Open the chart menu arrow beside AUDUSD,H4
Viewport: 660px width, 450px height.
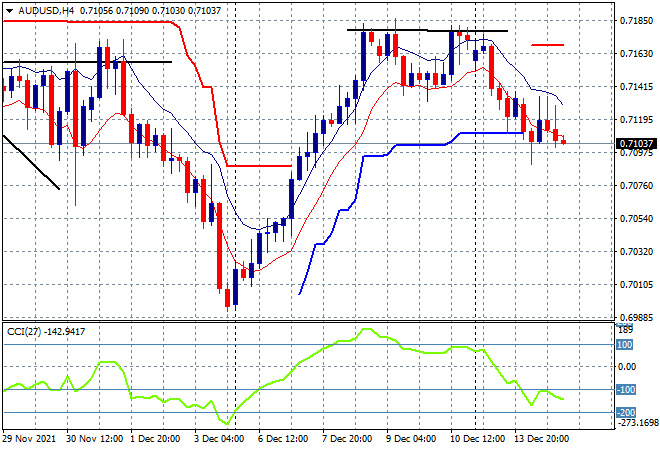pyautogui.click(x=10, y=9)
